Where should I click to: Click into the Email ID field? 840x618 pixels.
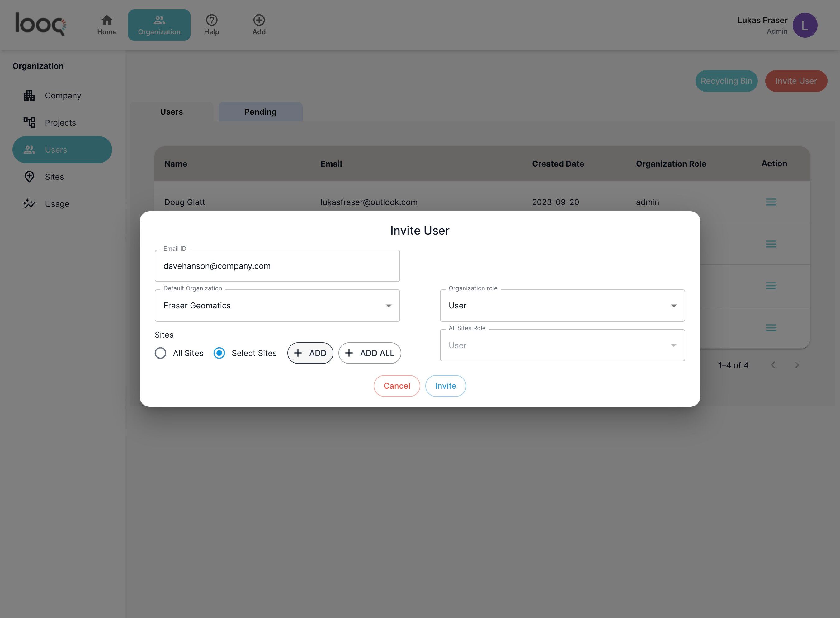277,266
